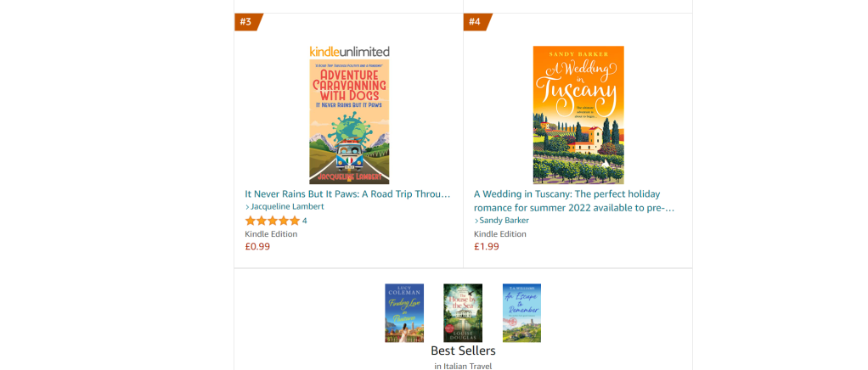Viewport: 868px width, 370px height.
Task: Click the Kindle Unlimited logo
Action: (349, 52)
